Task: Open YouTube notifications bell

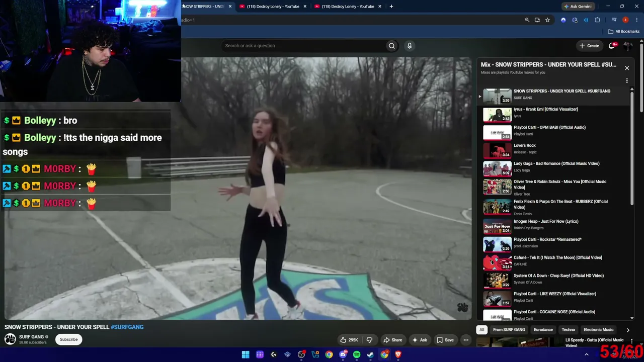Action: 612,46
